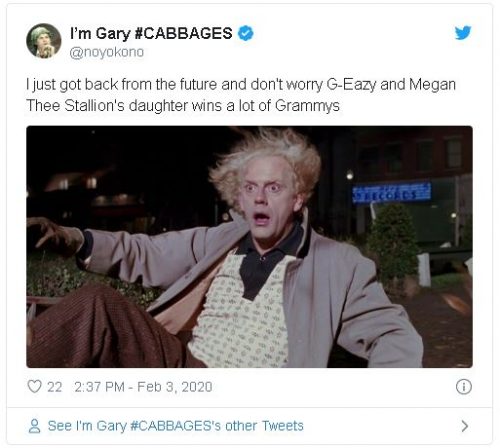Open the @noyokono handle
This screenshot has height=448, width=500.
[107, 52]
